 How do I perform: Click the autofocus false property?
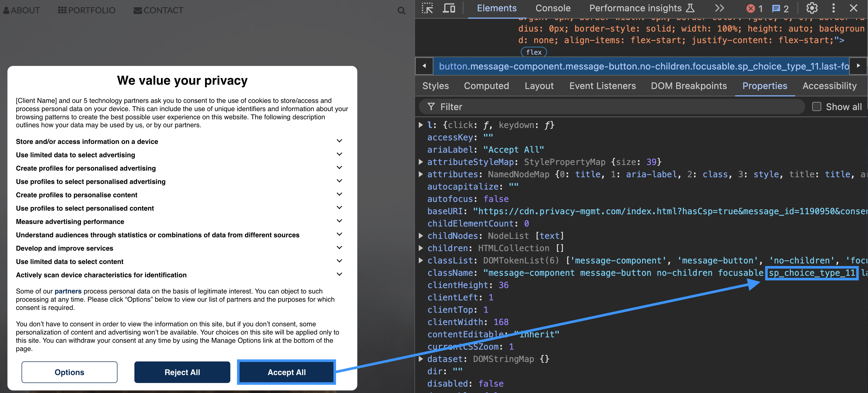[x=468, y=199]
